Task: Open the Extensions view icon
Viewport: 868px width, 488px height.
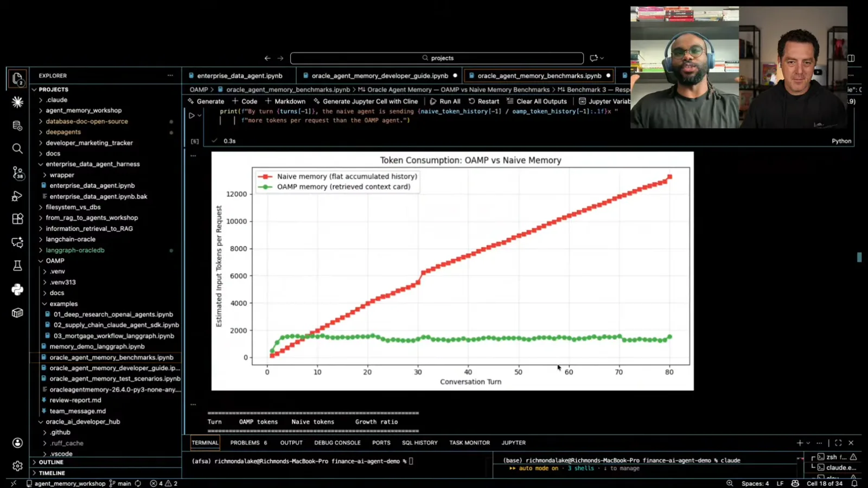Action: pos(17,219)
